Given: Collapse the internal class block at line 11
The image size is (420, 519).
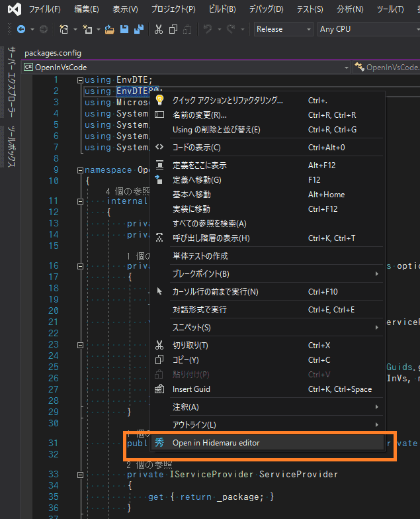Looking at the screenshot, I should 80,201.
